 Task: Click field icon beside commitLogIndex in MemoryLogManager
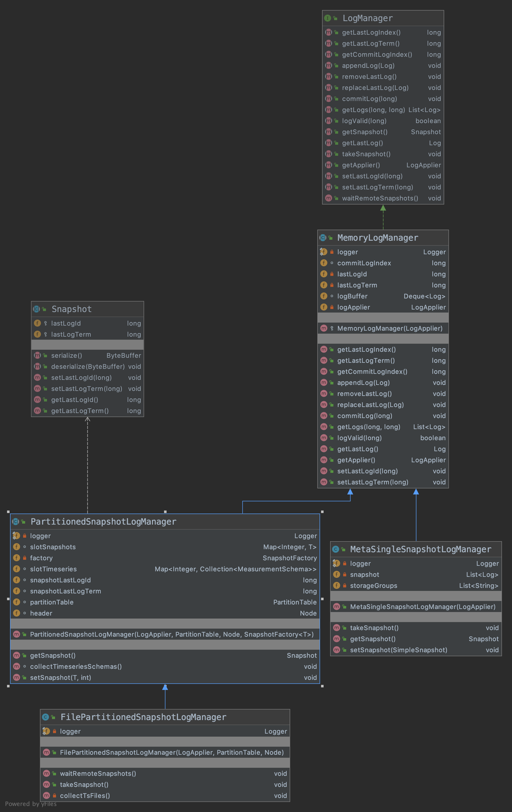point(324,263)
